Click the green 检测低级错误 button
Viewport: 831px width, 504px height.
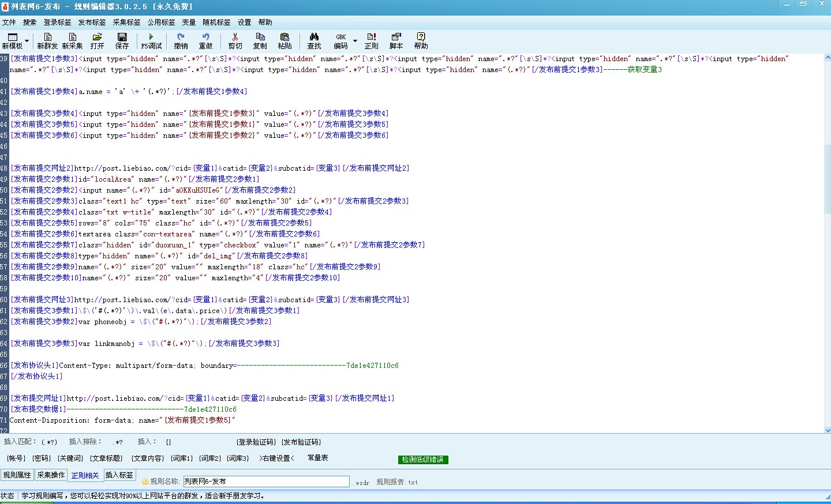coord(423,460)
